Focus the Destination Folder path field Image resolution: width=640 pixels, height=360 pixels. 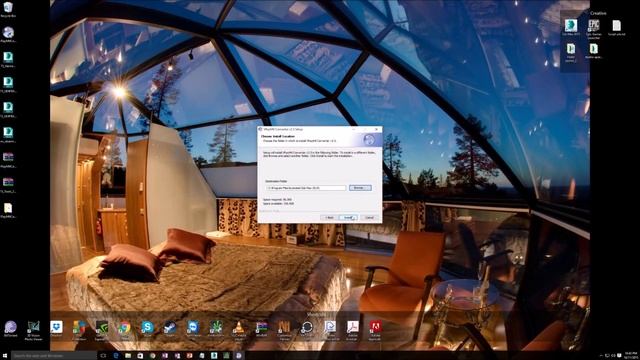tap(306, 188)
